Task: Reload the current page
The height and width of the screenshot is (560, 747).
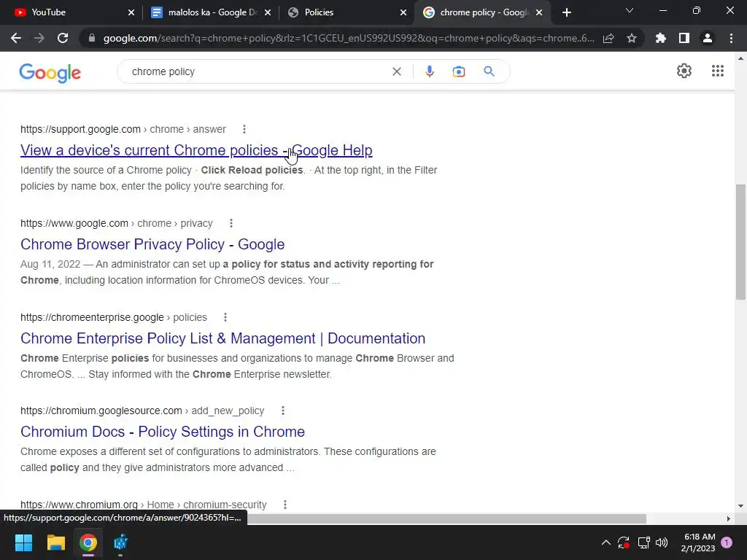Action: 63,38
